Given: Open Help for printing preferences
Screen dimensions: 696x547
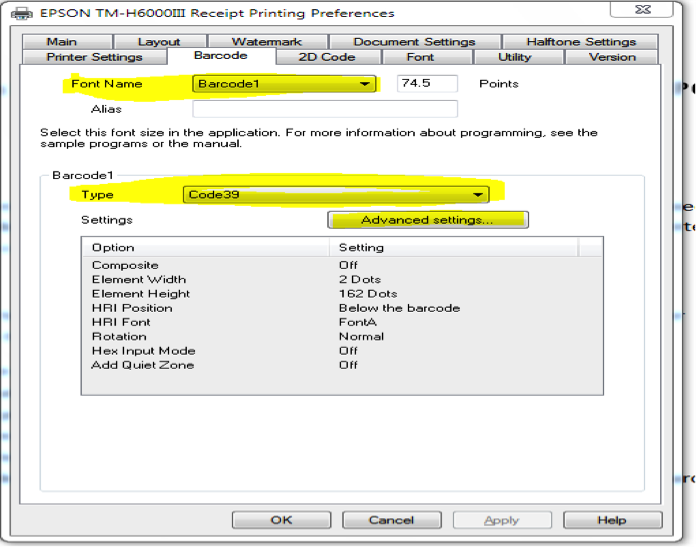Looking at the screenshot, I should [613, 520].
